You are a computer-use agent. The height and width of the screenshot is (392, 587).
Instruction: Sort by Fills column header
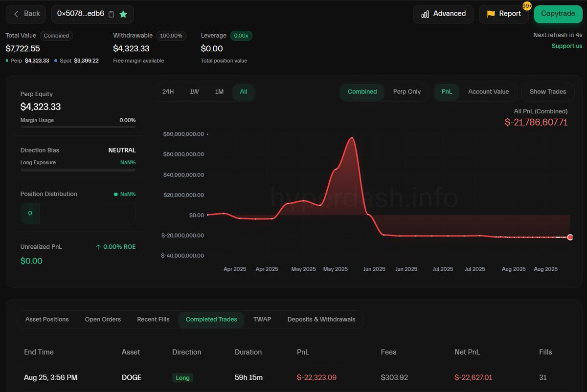(x=545, y=352)
